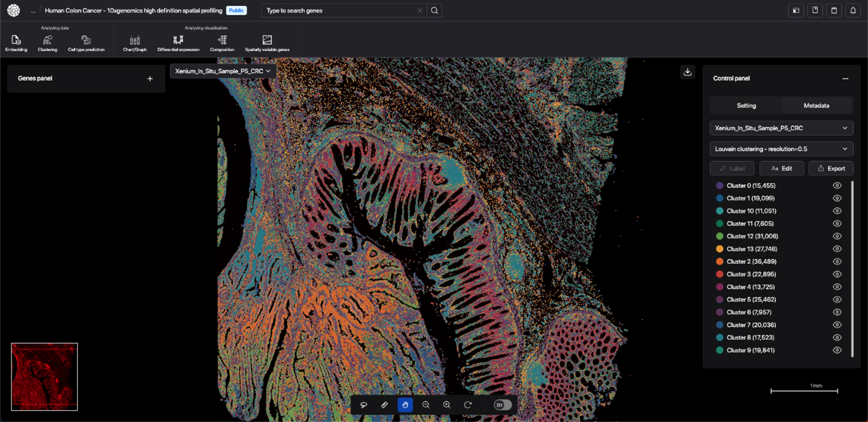
Task: Reset the view rotation
Action: pos(468,405)
